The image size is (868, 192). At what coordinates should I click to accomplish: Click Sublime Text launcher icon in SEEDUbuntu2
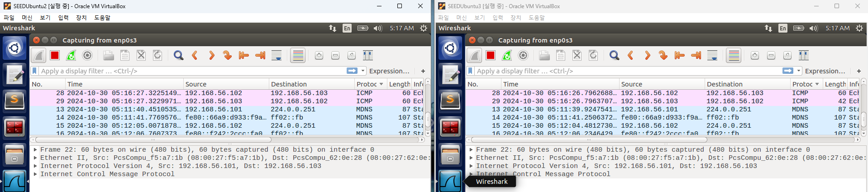coord(14,100)
